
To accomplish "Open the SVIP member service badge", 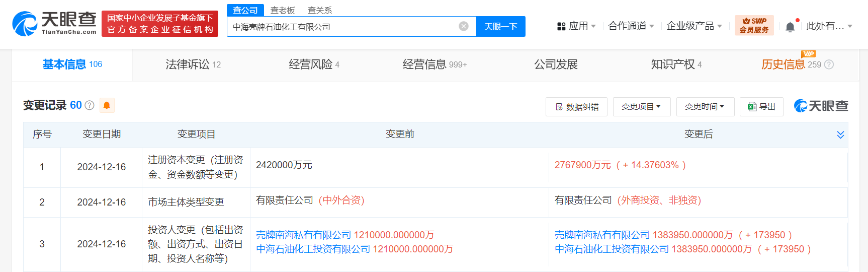I will [754, 25].
